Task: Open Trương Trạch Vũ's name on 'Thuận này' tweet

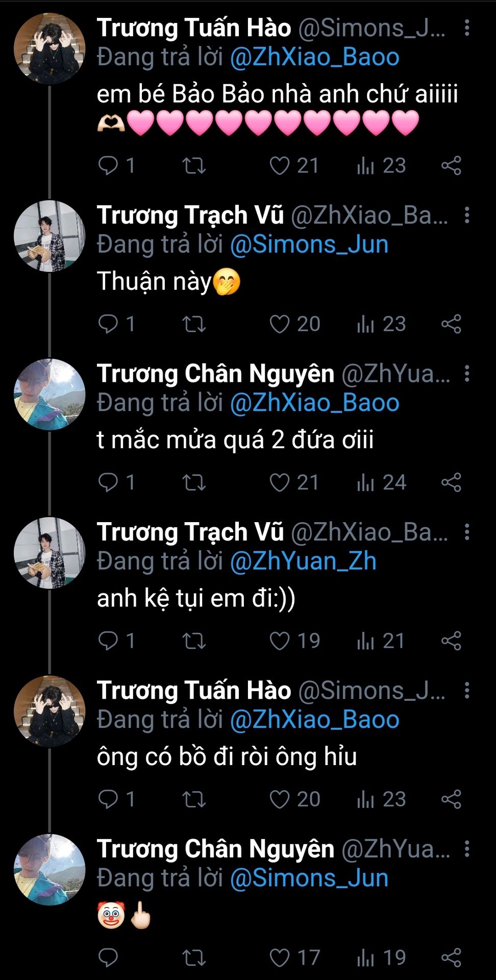Action: [x=190, y=215]
